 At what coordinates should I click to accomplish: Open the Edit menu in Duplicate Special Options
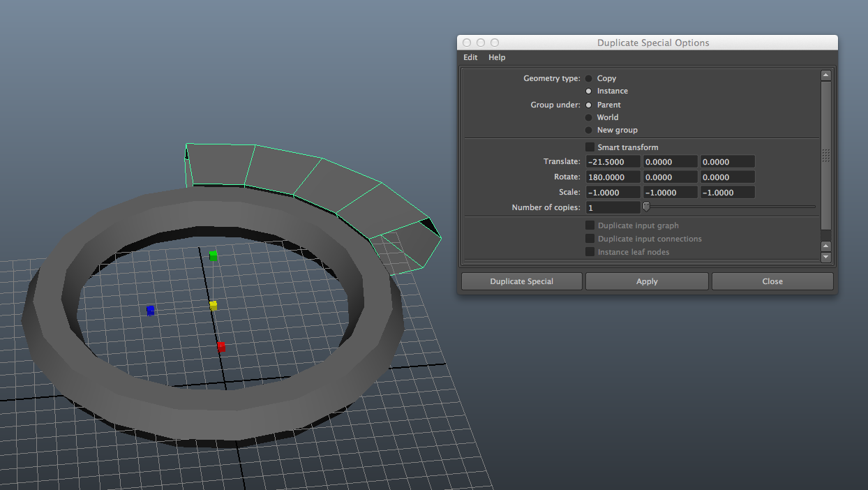470,57
